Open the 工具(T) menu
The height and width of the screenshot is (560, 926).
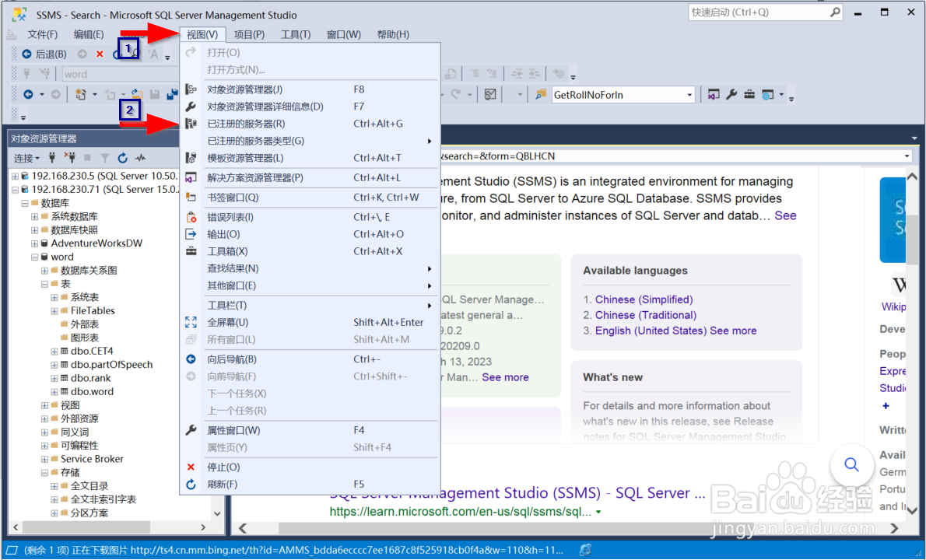click(295, 34)
